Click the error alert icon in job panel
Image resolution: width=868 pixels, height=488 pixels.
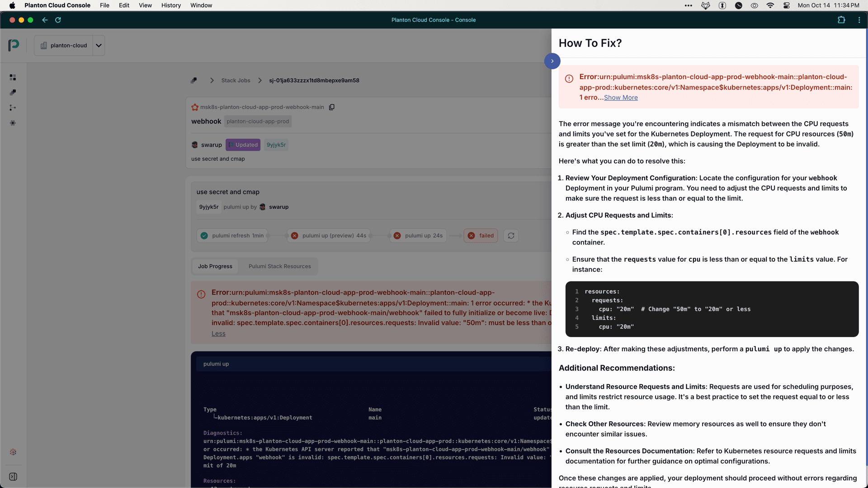coord(201,295)
